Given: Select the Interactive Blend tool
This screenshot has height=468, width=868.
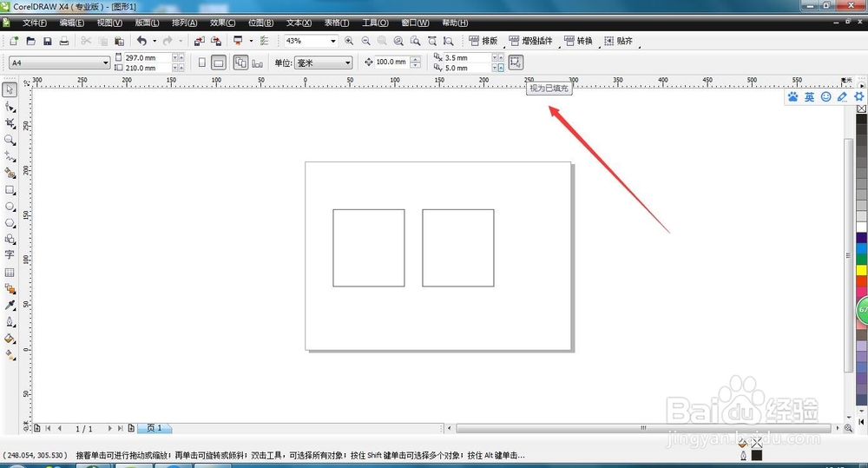Looking at the screenshot, I should [10, 288].
